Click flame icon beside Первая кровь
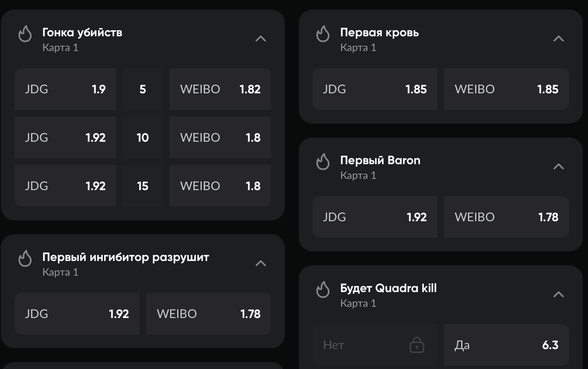588x369 pixels. [x=323, y=34]
